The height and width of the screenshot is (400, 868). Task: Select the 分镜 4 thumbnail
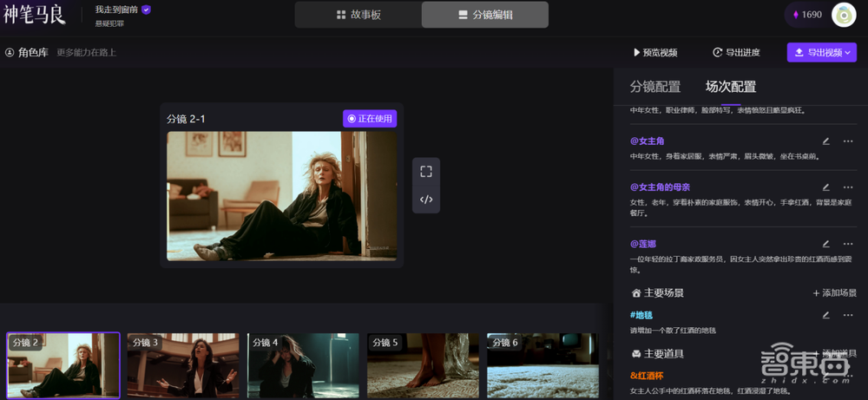point(302,365)
